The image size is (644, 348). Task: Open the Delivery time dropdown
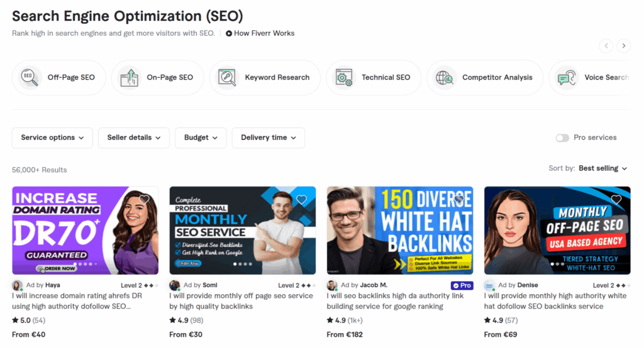[x=268, y=138]
